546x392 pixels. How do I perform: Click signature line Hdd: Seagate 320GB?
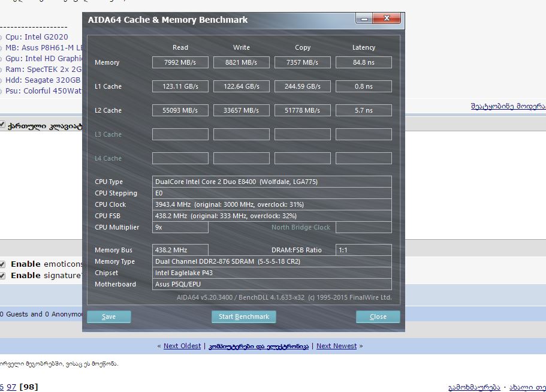(43, 80)
